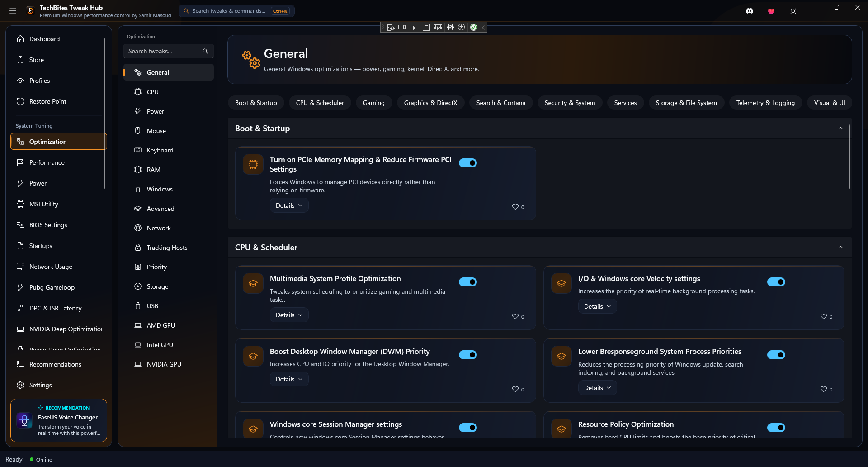The height and width of the screenshot is (467, 868).
Task: Toggle Lower Bresponseground System Process Priorities switch
Action: (776, 355)
